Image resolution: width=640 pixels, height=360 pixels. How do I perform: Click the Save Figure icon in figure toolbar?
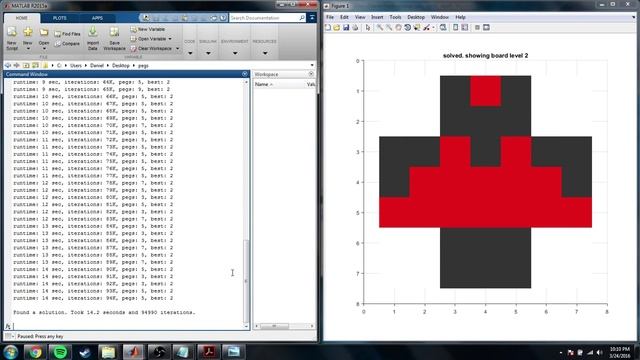(346, 27)
